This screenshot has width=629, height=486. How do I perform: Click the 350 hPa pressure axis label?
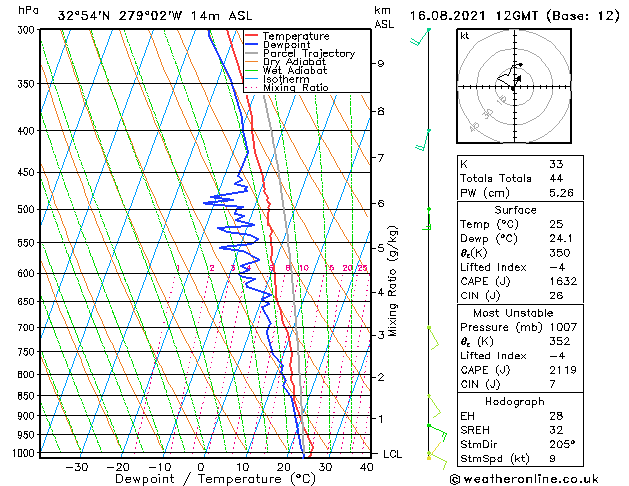28,84
